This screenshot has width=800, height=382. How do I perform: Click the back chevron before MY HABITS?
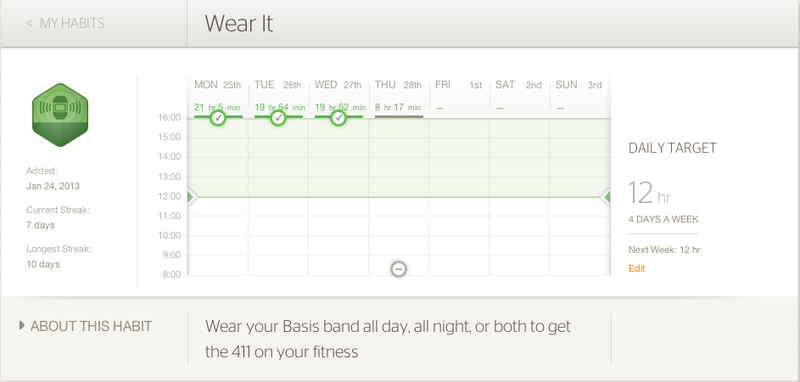point(29,23)
